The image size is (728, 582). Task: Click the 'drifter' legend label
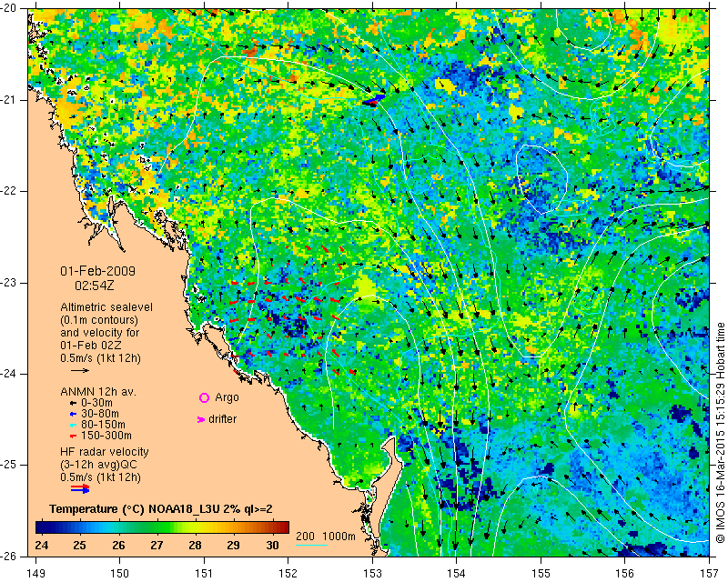tap(222, 419)
